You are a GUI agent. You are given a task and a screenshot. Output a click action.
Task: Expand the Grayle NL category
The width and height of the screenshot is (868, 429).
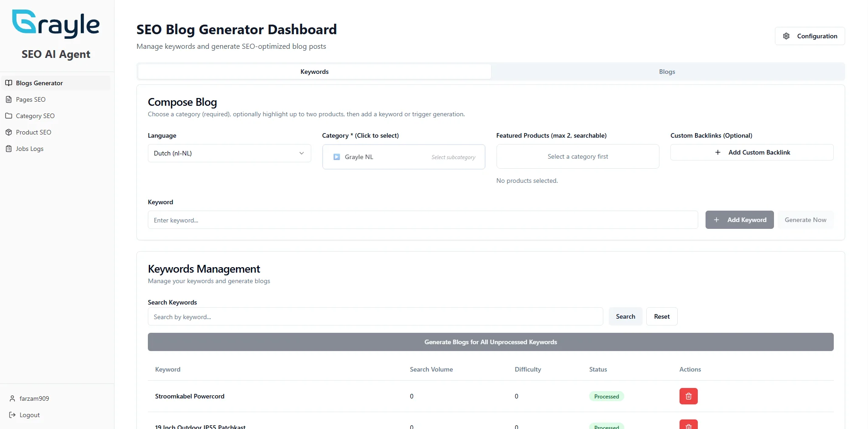pyautogui.click(x=337, y=157)
